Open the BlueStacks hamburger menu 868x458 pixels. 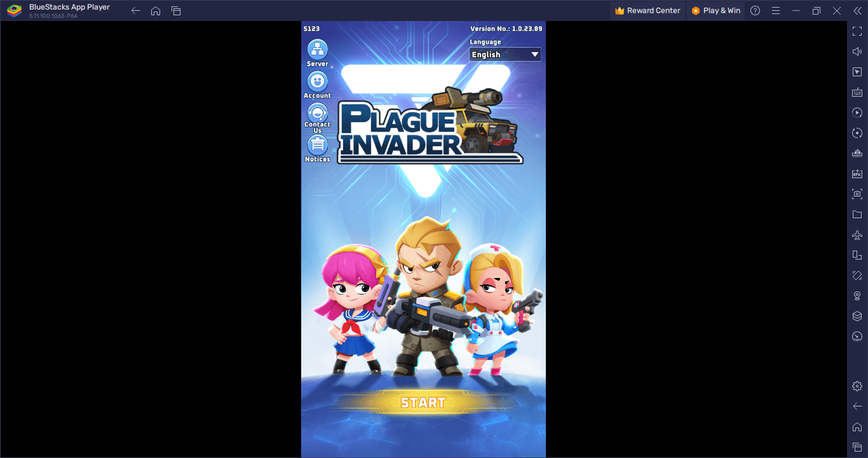pyautogui.click(x=775, y=11)
